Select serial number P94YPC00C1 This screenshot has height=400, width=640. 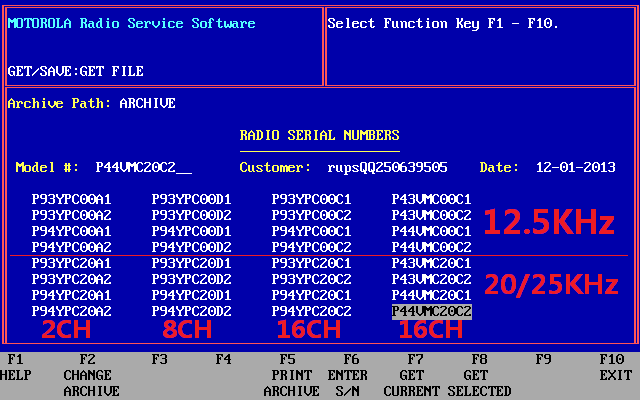(x=311, y=231)
